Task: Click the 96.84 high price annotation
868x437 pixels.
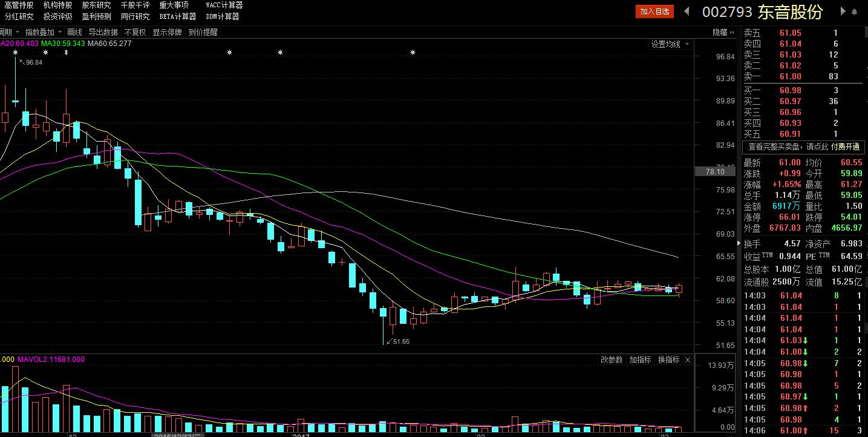Action: pyautogui.click(x=34, y=62)
